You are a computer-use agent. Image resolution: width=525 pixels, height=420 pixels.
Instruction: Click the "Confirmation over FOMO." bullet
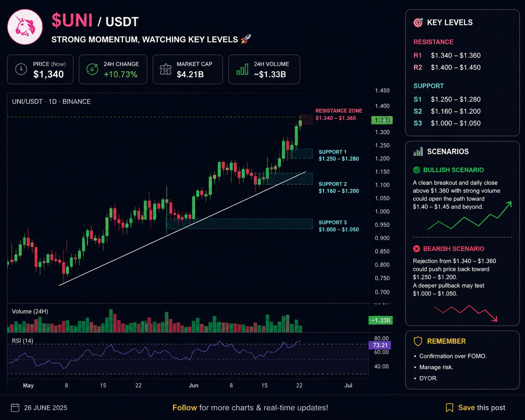click(x=453, y=356)
